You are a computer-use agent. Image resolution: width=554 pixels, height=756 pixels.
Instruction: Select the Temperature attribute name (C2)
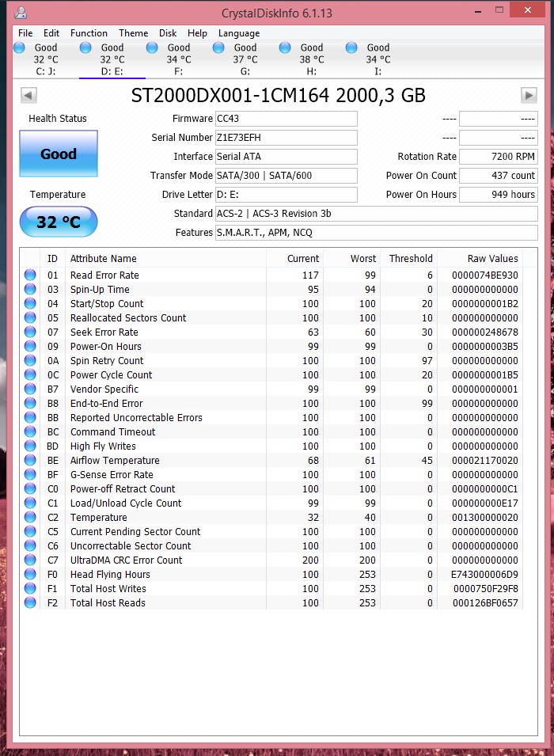[x=98, y=518]
